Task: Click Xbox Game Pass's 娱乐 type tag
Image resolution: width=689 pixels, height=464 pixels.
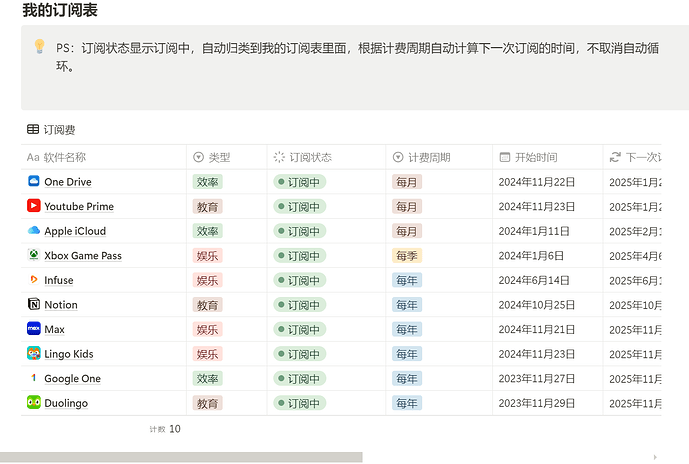Action: click(207, 256)
